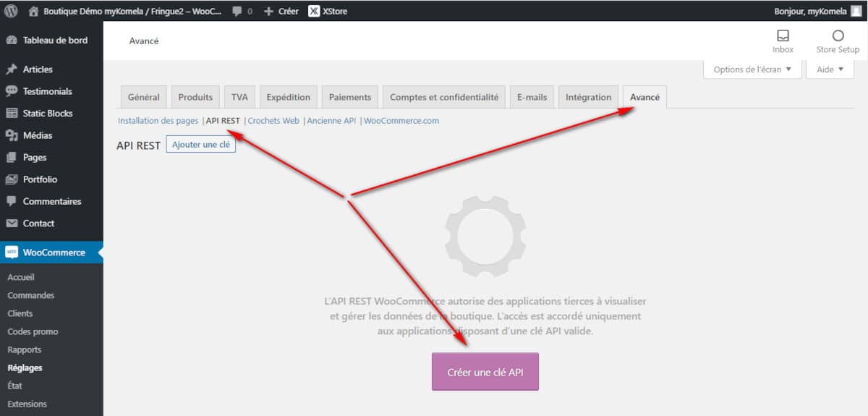Viewport: 868px width, 416px height.
Task: Switch to the Intégration tab
Action: click(588, 97)
